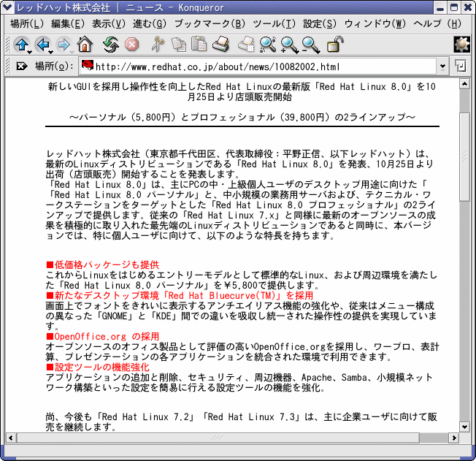Expand the URL history dropdown
This screenshot has width=476, height=461.
(442, 66)
